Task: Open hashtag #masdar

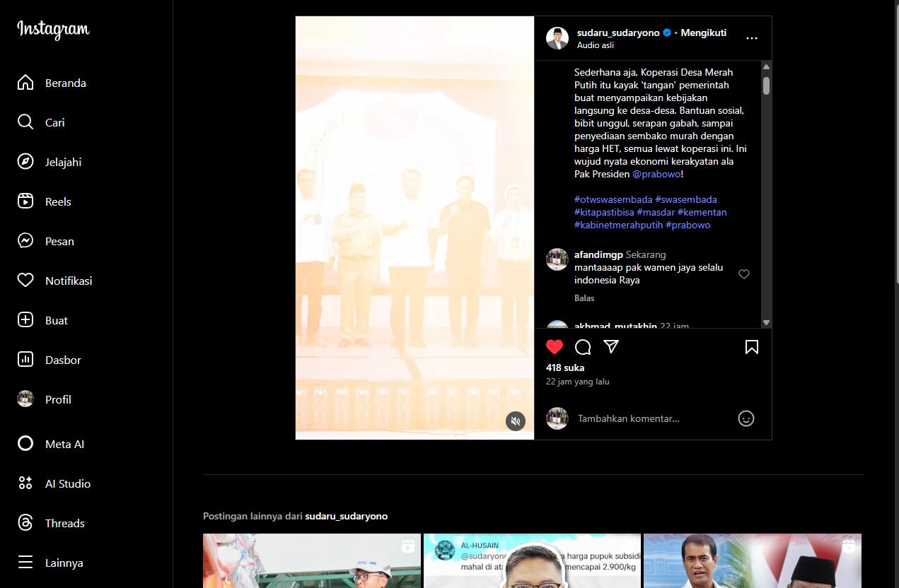Action: click(656, 212)
